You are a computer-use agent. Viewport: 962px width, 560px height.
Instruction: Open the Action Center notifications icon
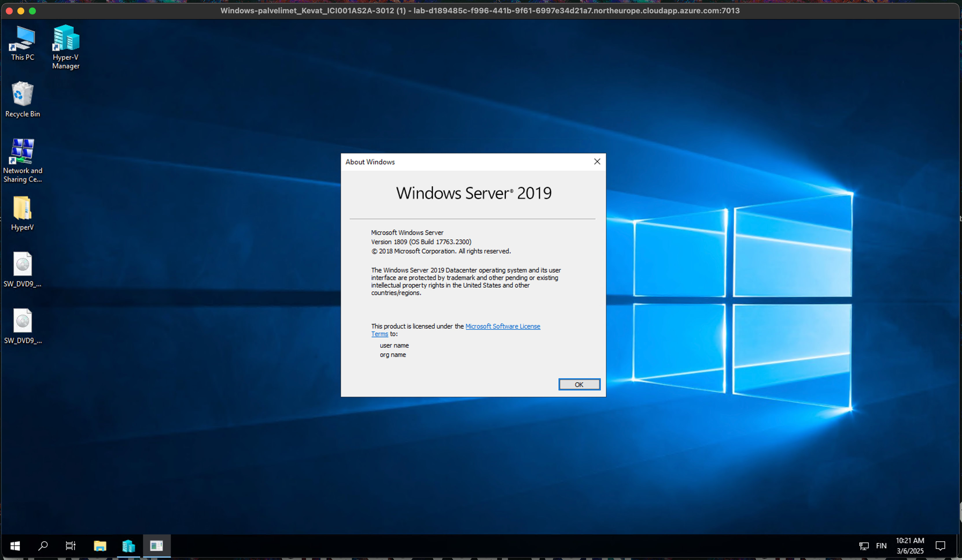click(940, 546)
